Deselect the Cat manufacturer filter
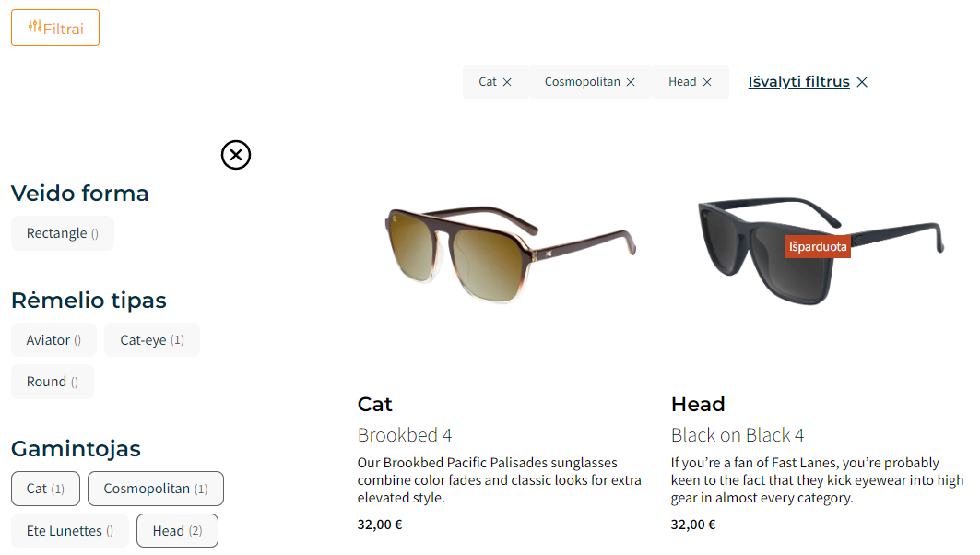980x555 pixels. pyautogui.click(x=45, y=489)
